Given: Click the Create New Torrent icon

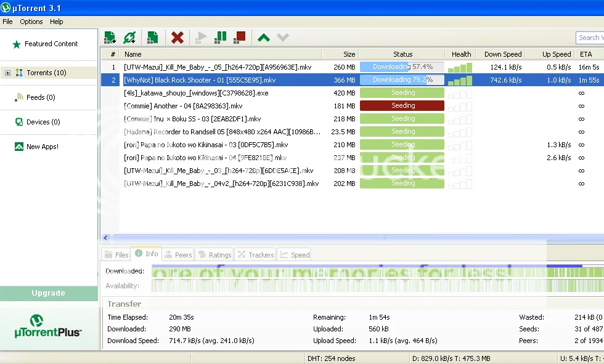Looking at the screenshot, I should tap(153, 38).
